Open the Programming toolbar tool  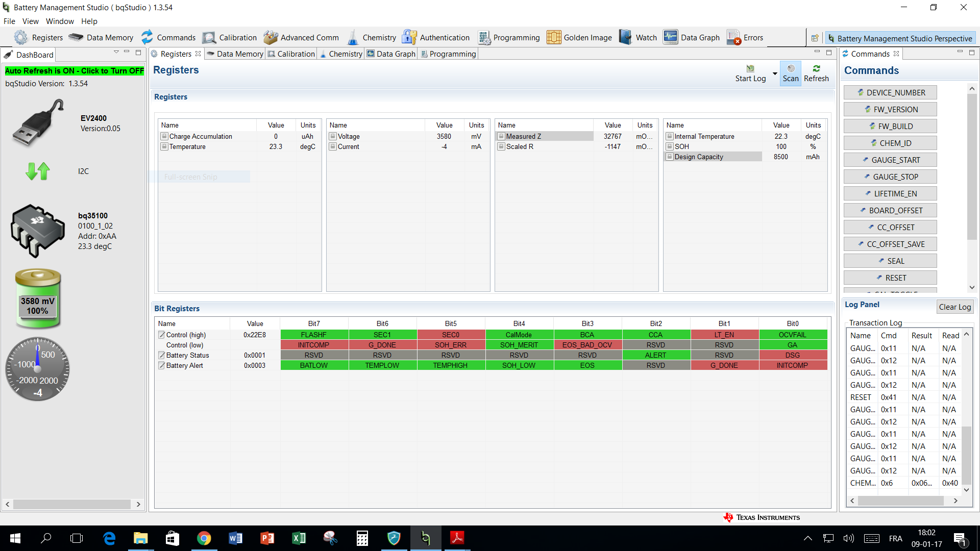coord(509,37)
